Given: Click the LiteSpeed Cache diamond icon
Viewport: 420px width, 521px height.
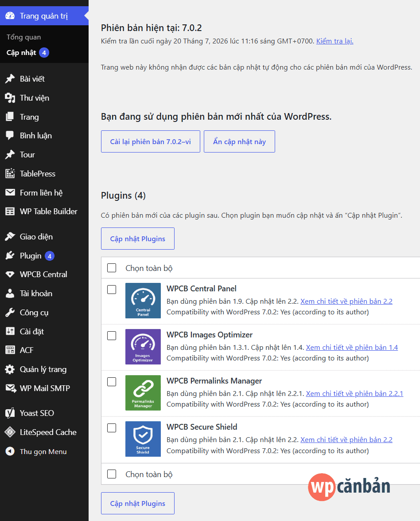Looking at the screenshot, I should point(10,432).
